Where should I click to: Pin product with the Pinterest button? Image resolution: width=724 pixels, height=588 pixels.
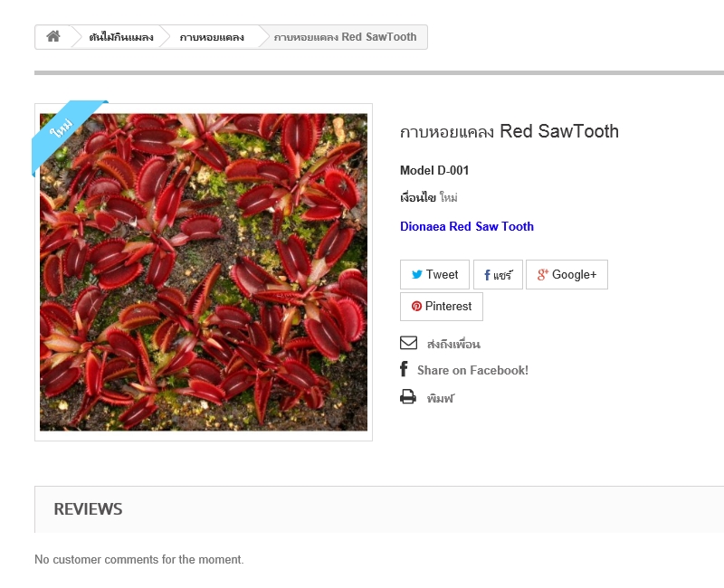coord(442,307)
